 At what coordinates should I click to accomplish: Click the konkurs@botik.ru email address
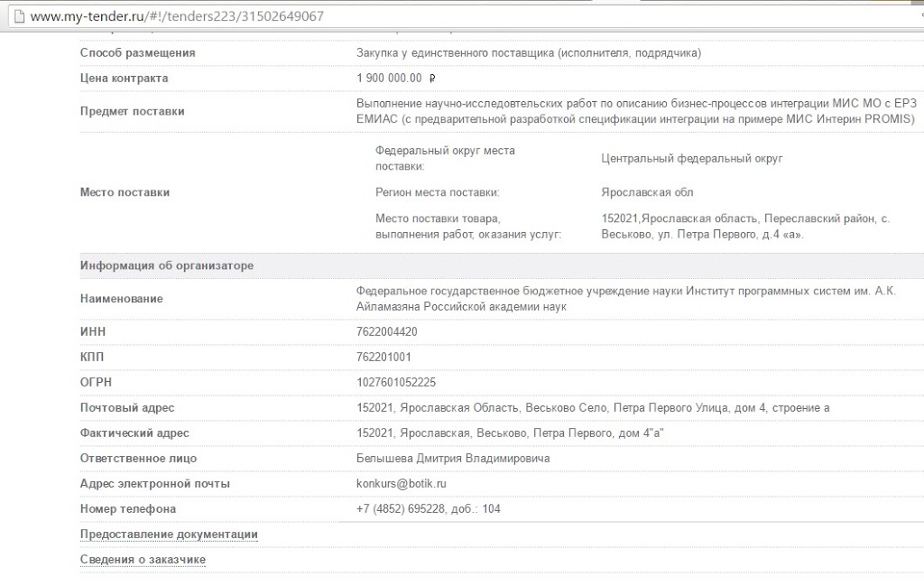pos(402,484)
